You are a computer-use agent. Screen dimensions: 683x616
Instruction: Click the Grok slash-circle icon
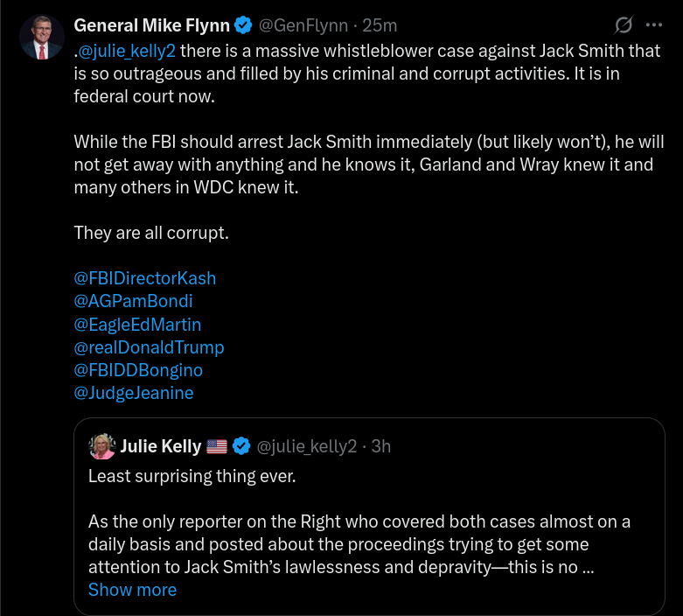pos(624,24)
